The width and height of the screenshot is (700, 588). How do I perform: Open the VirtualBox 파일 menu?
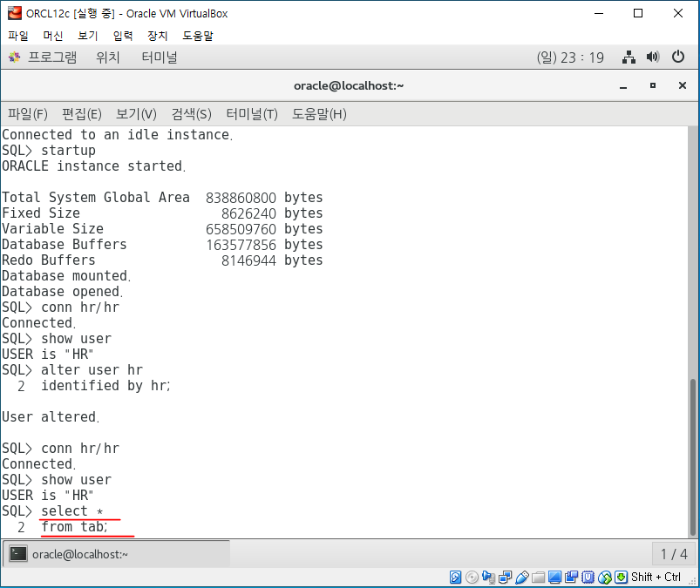18,35
